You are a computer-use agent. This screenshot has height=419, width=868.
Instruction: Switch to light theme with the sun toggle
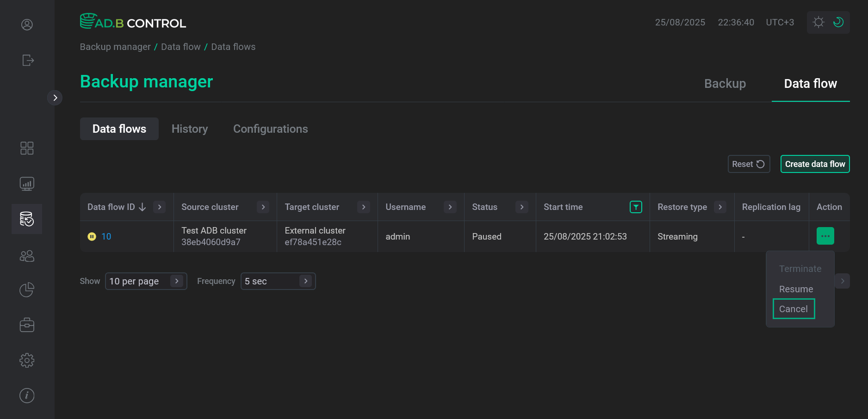click(818, 22)
